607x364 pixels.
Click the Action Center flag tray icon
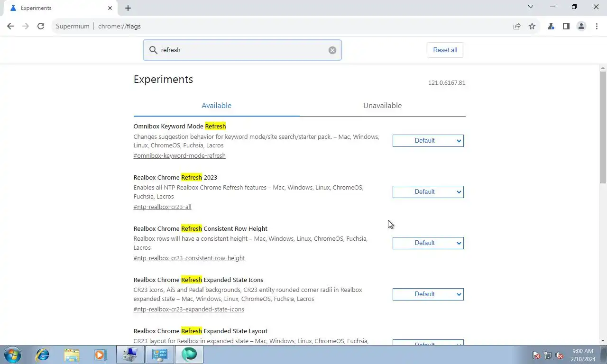536,355
